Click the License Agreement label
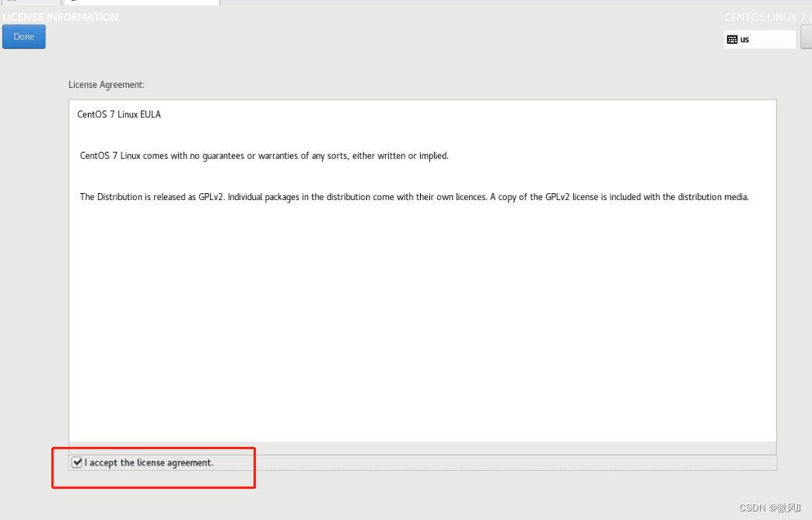 pyautogui.click(x=107, y=85)
